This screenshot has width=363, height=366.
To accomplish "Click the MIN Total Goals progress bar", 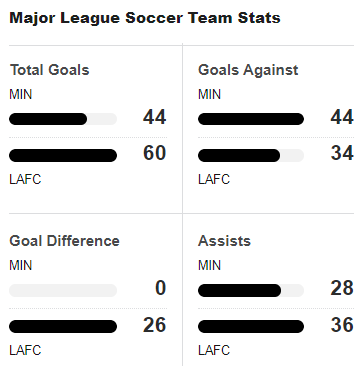I will [x=63, y=119].
